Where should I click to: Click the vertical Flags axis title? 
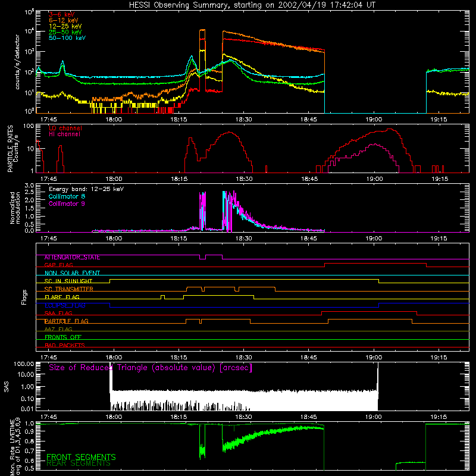24,297
